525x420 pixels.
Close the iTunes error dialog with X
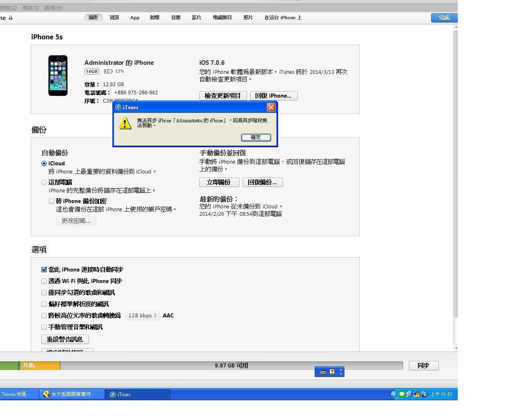271,107
